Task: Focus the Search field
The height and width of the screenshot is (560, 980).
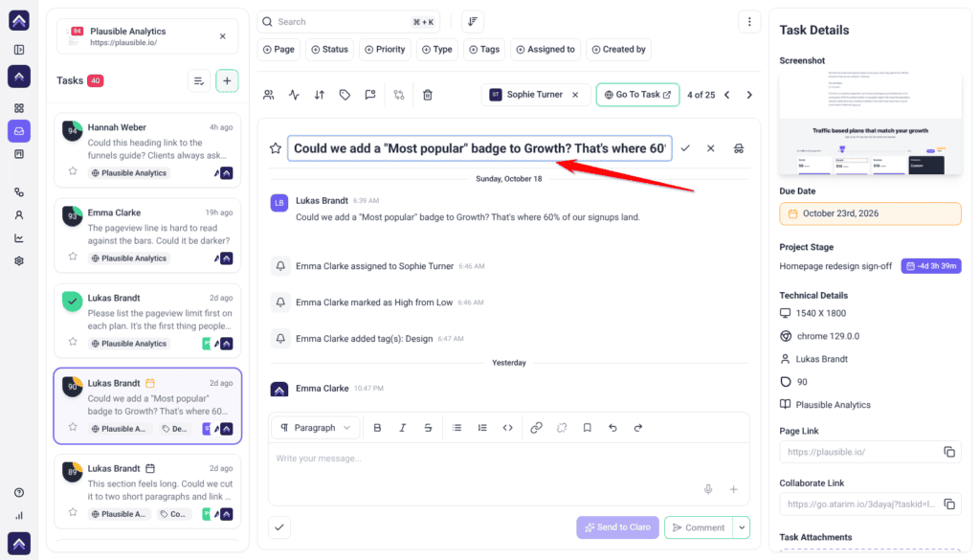Action: click(x=348, y=22)
